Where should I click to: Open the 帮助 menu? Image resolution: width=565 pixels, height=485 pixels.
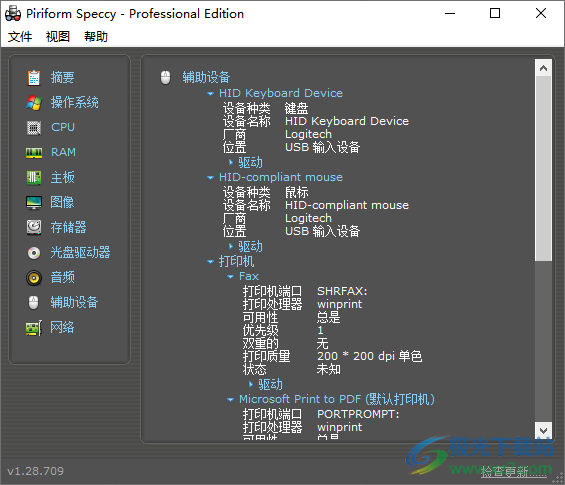(96, 36)
